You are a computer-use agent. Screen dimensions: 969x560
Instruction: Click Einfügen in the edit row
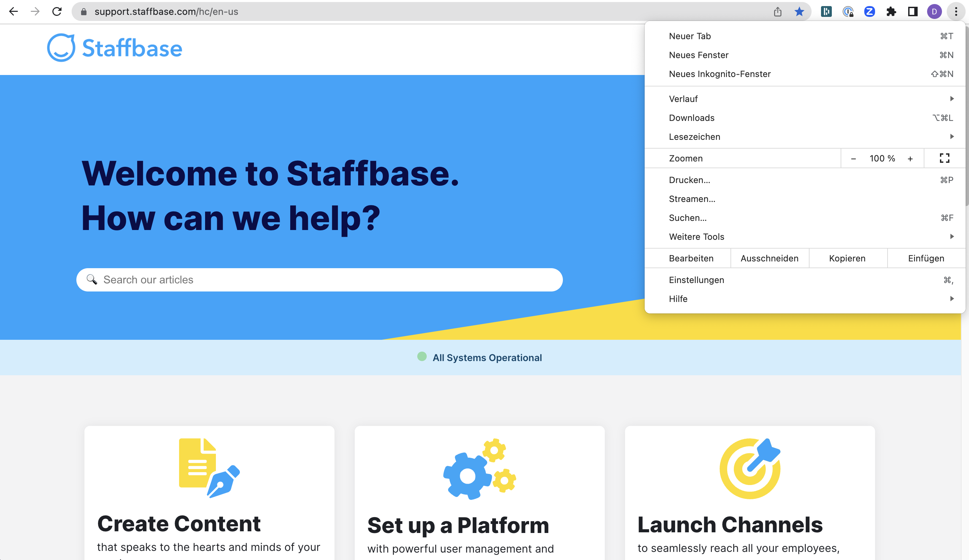click(x=926, y=258)
